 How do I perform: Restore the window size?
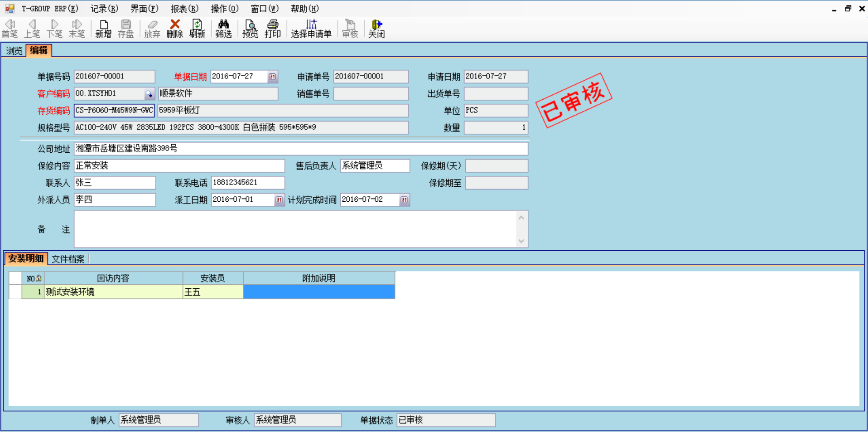(x=848, y=9)
